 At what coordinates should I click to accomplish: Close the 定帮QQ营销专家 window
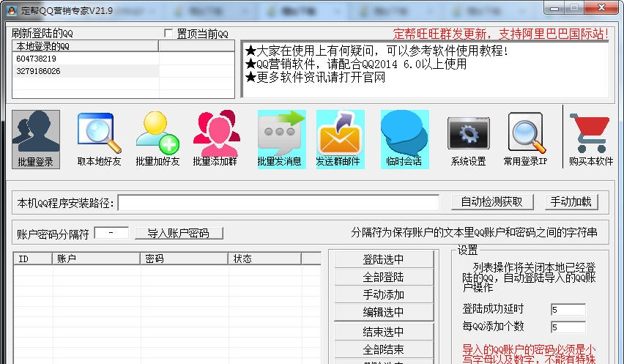[x=601, y=7]
